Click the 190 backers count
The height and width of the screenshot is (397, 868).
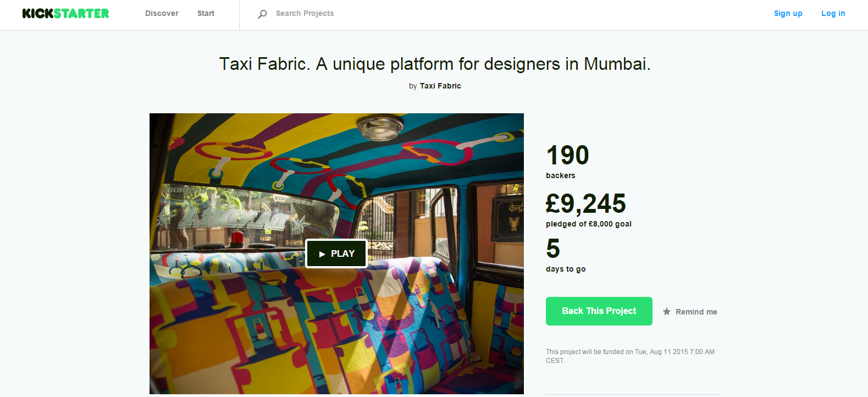pyautogui.click(x=567, y=156)
